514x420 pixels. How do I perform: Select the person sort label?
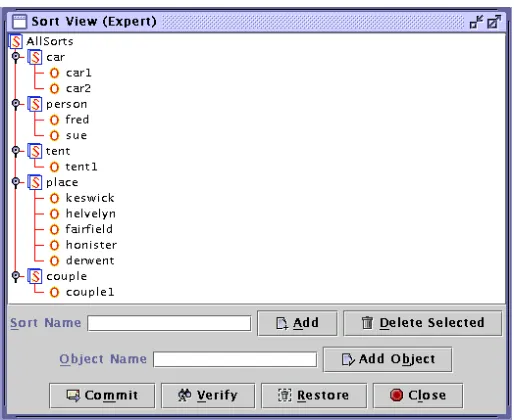coord(67,105)
